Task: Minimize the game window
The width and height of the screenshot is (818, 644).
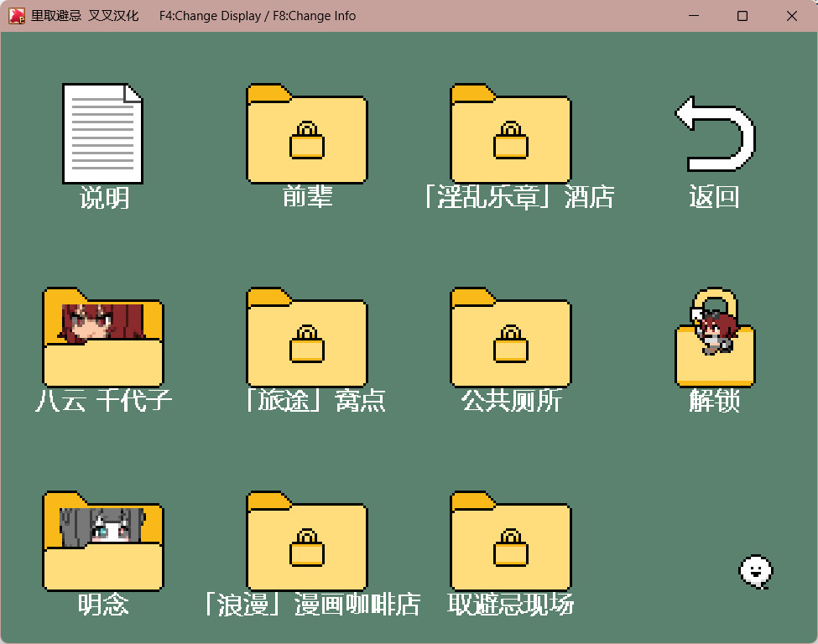Action: coord(693,16)
